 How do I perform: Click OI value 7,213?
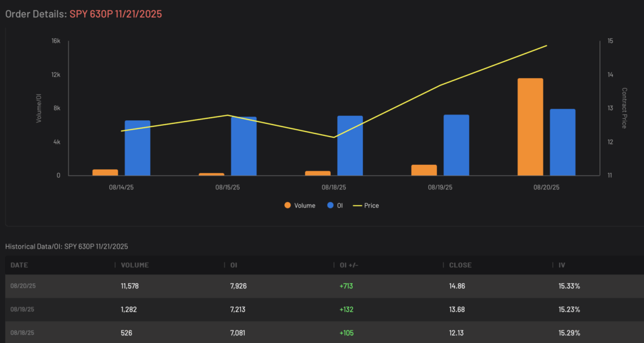coord(237,309)
